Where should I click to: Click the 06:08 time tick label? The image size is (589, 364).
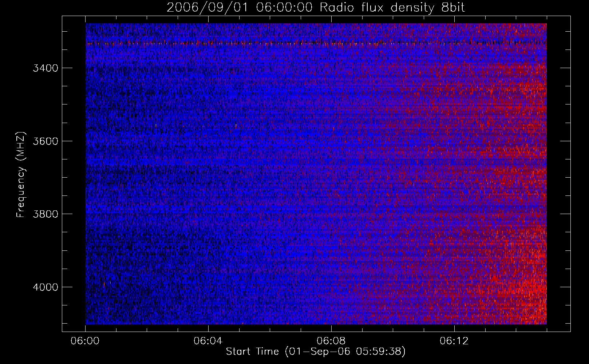click(x=331, y=341)
